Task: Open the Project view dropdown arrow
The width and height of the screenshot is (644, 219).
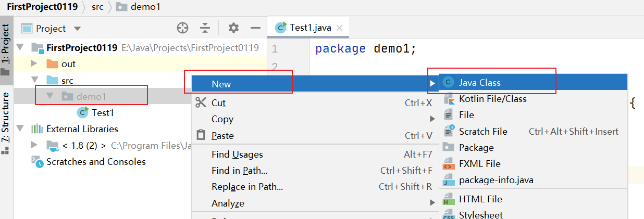Action: (78, 29)
